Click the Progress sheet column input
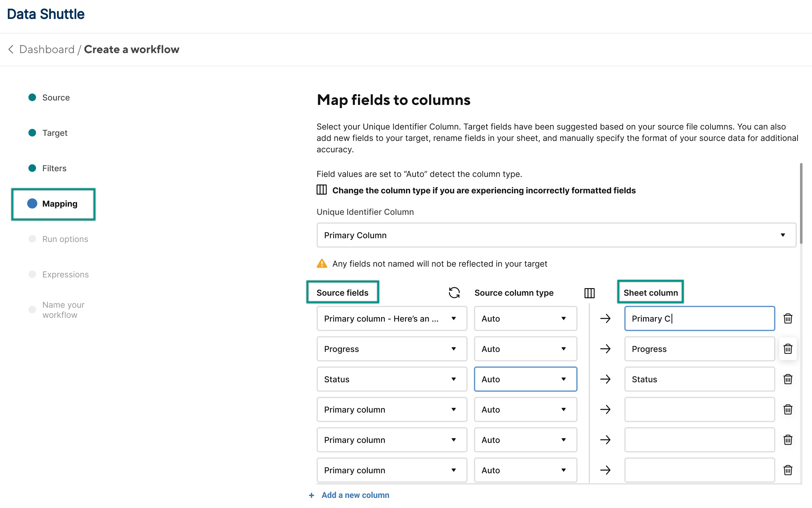Screen dimensions: 812x508 click(x=699, y=348)
